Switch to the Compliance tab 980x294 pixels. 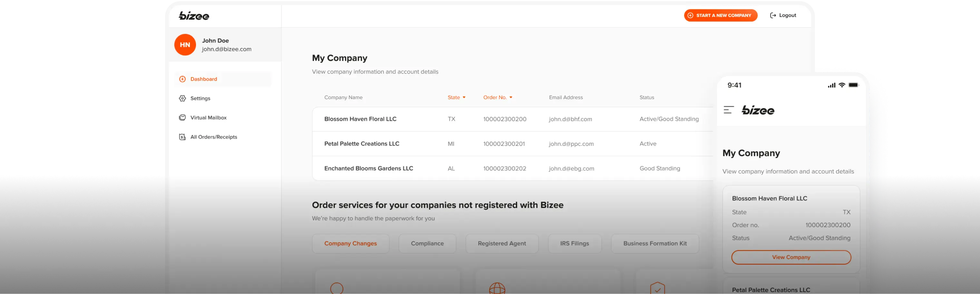[427, 244]
